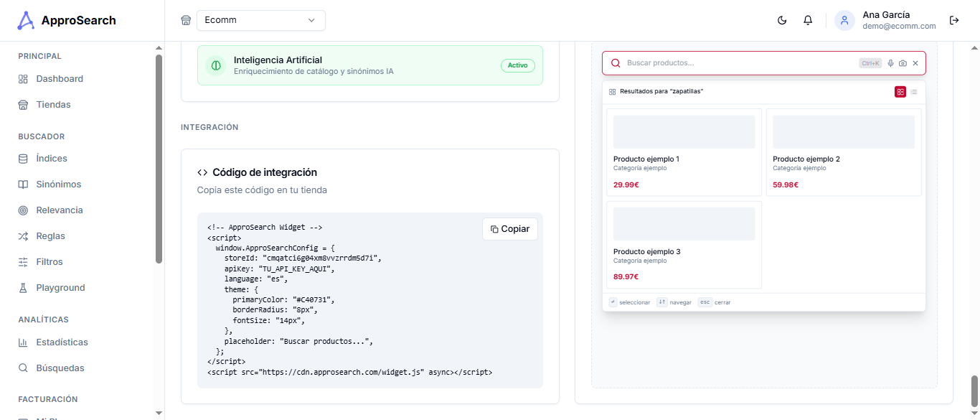This screenshot has height=420, width=980.
Task: Click the Reglas shuffle icon
Action: tap(23, 236)
